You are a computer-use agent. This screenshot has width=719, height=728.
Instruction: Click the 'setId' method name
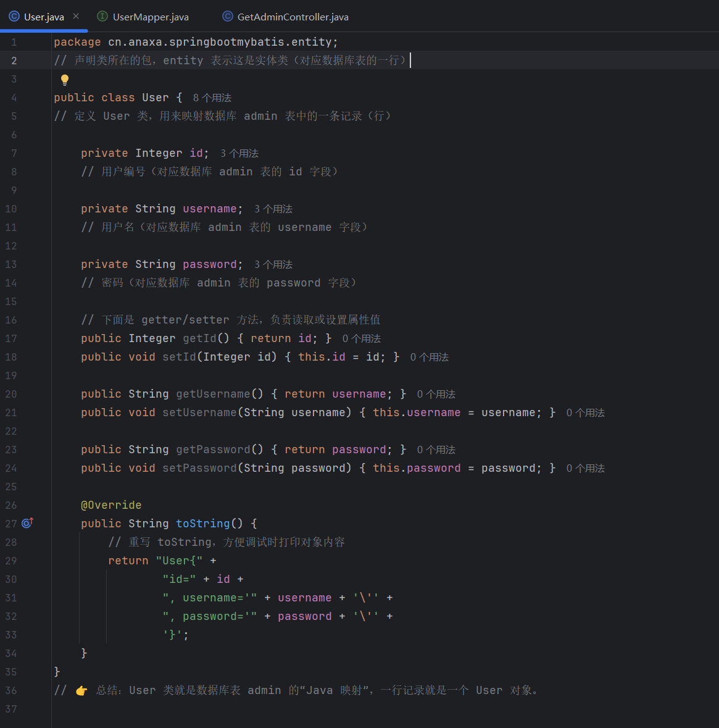pyautogui.click(x=180, y=357)
